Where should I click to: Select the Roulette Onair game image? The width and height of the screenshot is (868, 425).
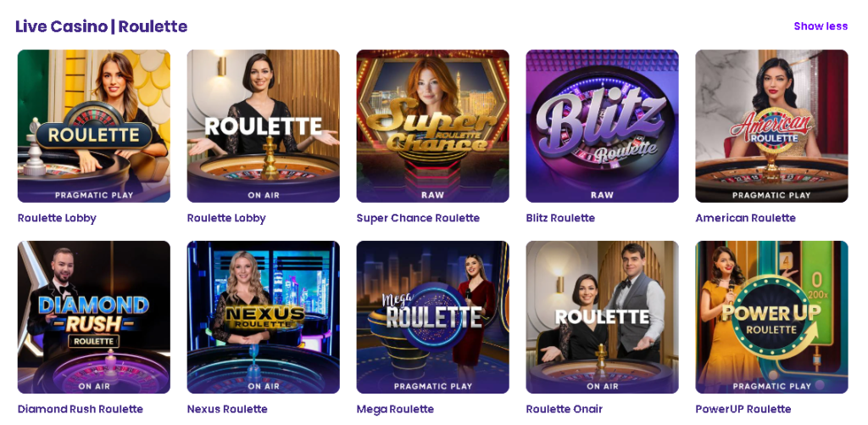click(602, 316)
